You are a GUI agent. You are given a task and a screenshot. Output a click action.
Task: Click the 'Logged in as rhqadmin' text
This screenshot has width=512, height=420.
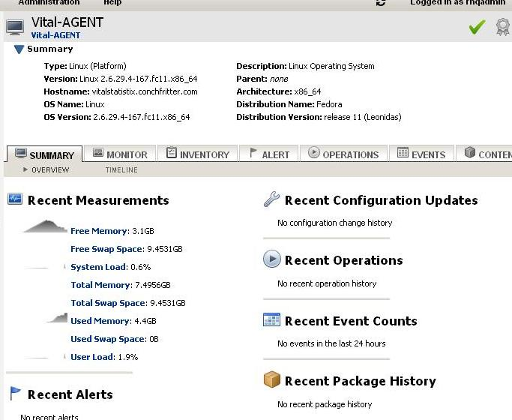[x=458, y=2]
